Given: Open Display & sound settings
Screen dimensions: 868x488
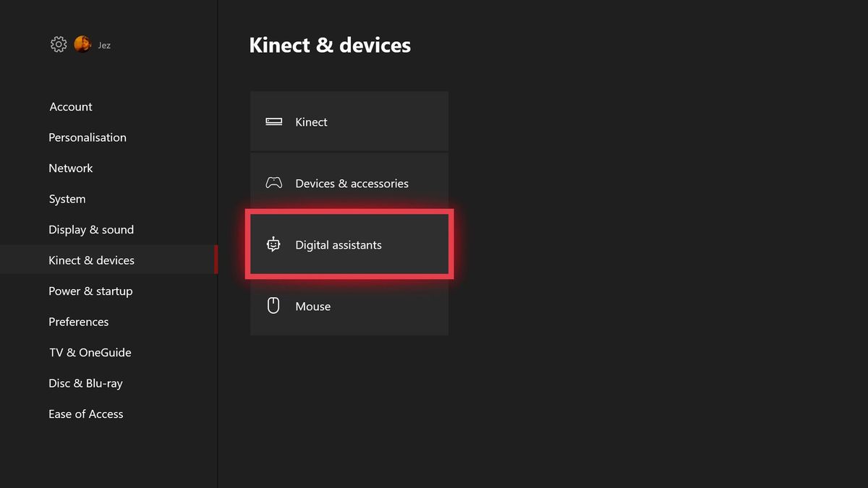Looking at the screenshot, I should (x=91, y=229).
